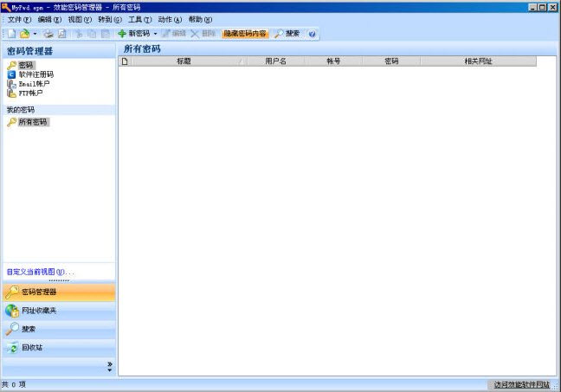Click the dotted splitter handle above nav buttons

point(59,280)
